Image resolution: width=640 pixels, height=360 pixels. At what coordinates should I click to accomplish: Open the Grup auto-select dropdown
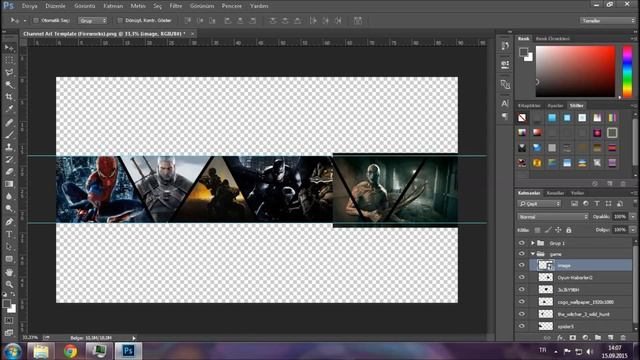pos(93,20)
